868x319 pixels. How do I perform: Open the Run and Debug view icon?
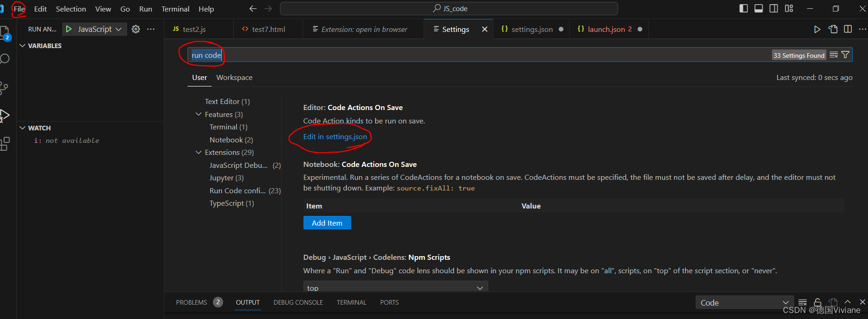(4, 115)
